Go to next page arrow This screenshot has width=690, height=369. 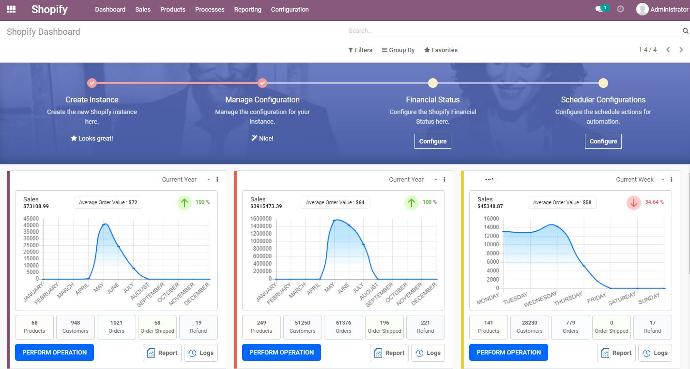[681, 50]
